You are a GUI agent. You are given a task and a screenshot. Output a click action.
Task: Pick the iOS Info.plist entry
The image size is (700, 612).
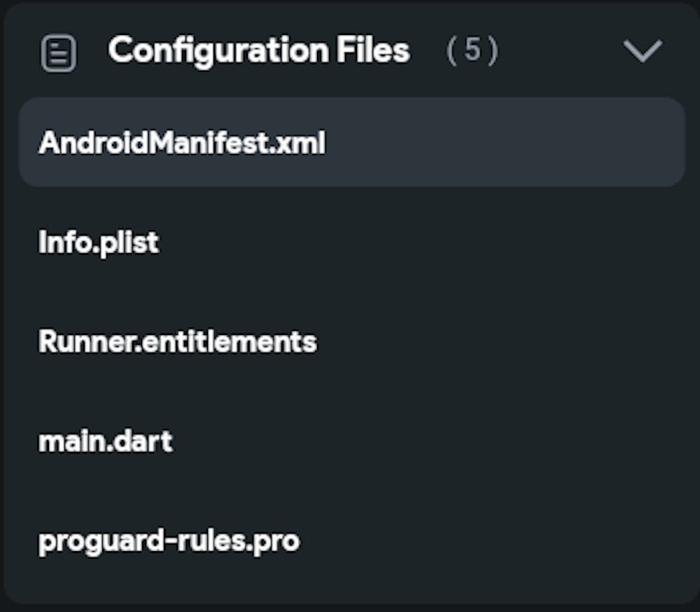click(99, 243)
